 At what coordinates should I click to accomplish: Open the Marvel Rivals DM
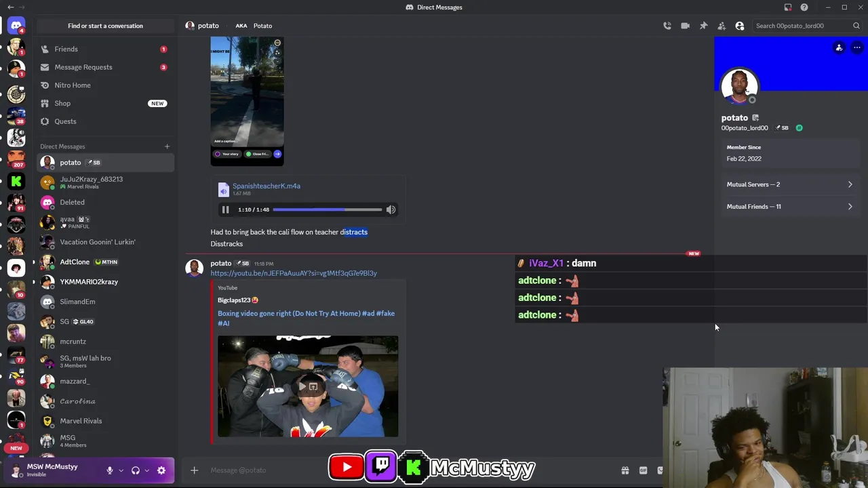[x=105, y=421]
